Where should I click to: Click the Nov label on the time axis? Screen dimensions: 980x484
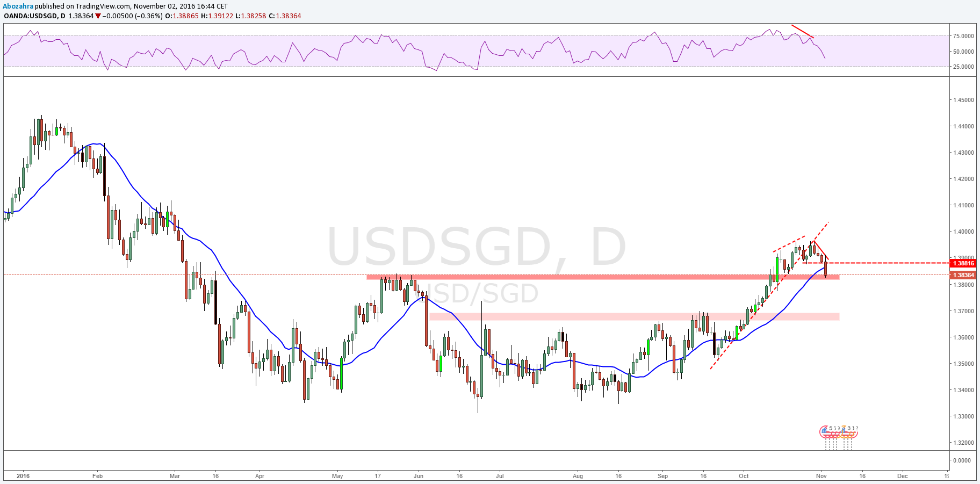point(821,476)
